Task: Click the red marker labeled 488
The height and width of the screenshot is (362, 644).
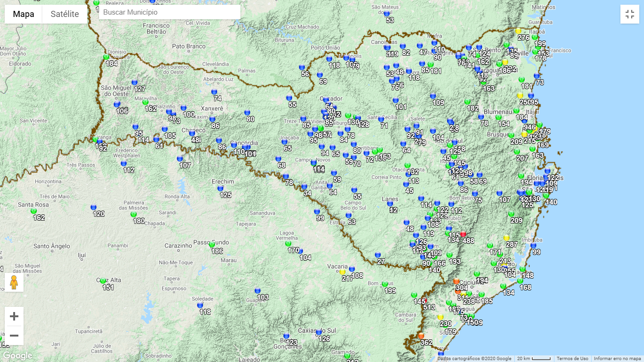Action: point(463,234)
